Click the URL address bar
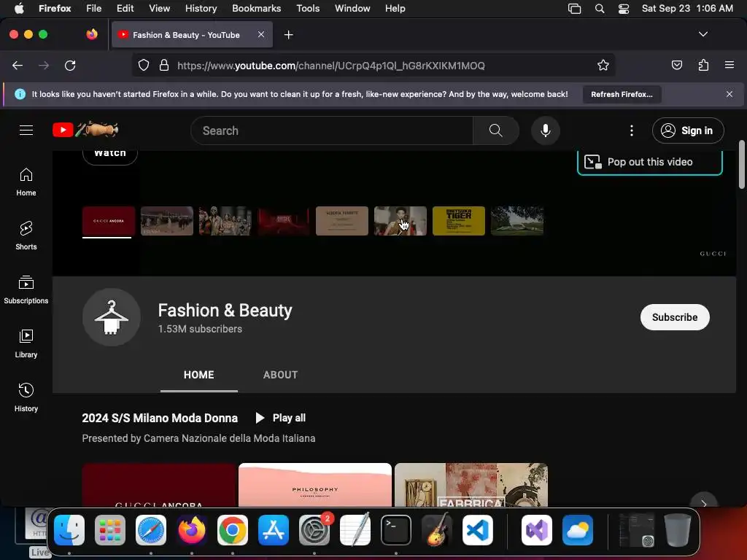The height and width of the screenshot is (560, 747). click(373, 65)
